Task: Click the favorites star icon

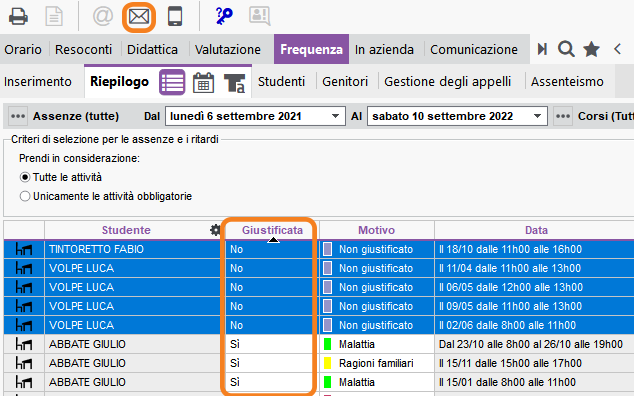Action: 591,49
